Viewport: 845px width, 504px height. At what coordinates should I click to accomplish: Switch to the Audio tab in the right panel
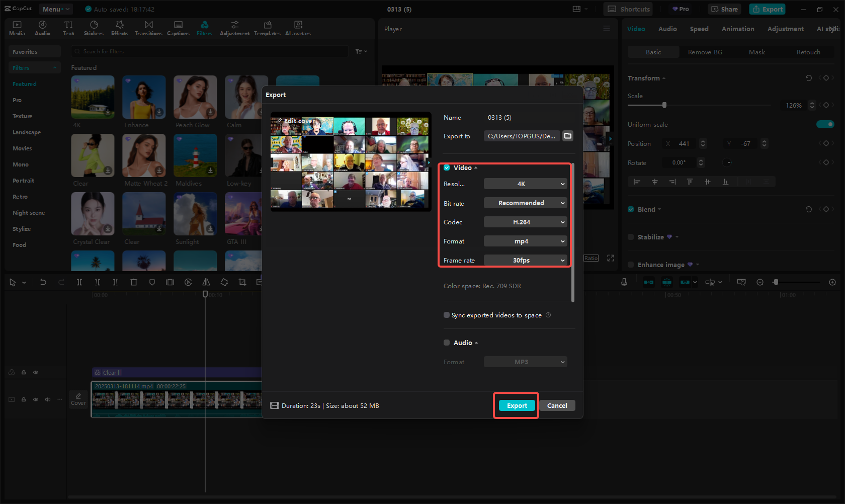(667, 29)
